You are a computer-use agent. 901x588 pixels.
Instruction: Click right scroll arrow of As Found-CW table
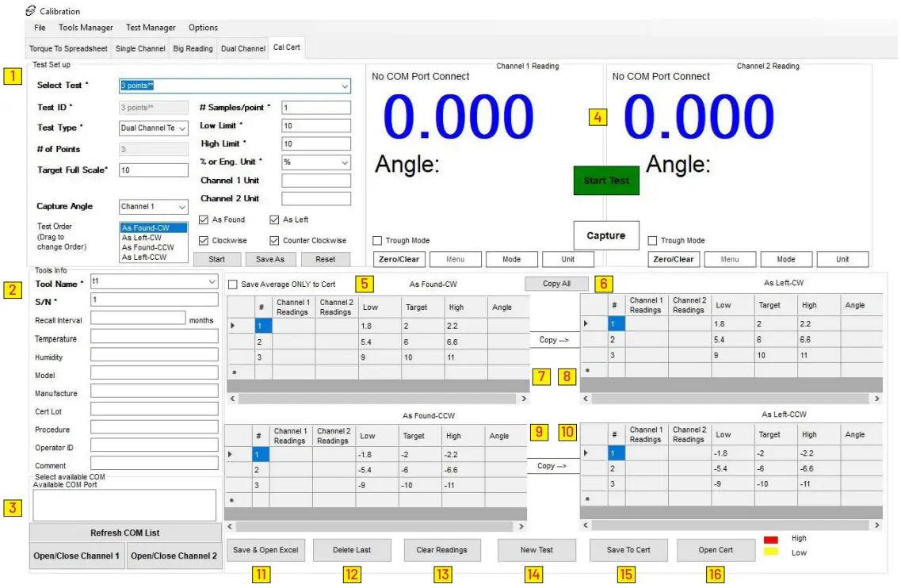click(x=524, y=399)
